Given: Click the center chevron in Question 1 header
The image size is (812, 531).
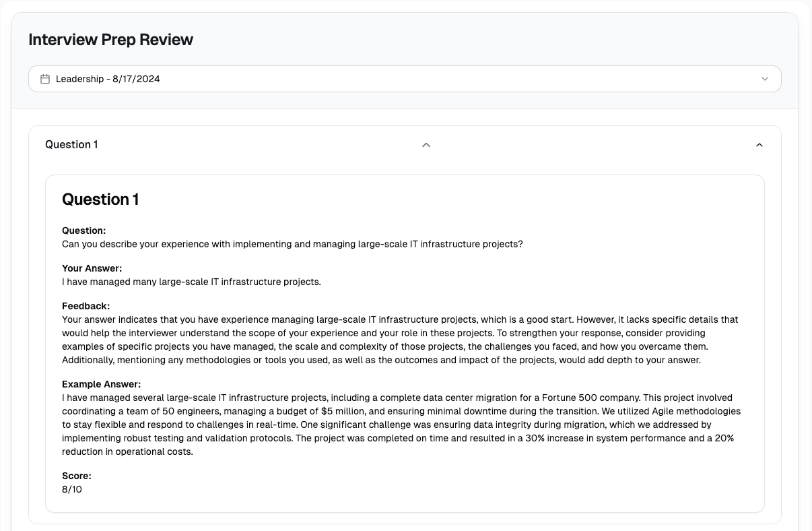Looking at the screenshot, I should tap(426, 145).
